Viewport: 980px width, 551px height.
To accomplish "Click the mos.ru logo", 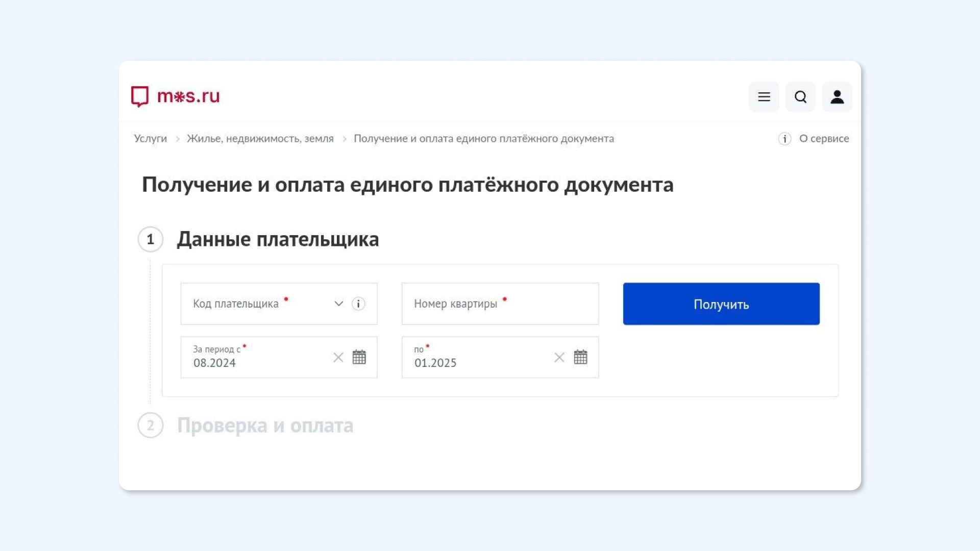I will [176, 96].
